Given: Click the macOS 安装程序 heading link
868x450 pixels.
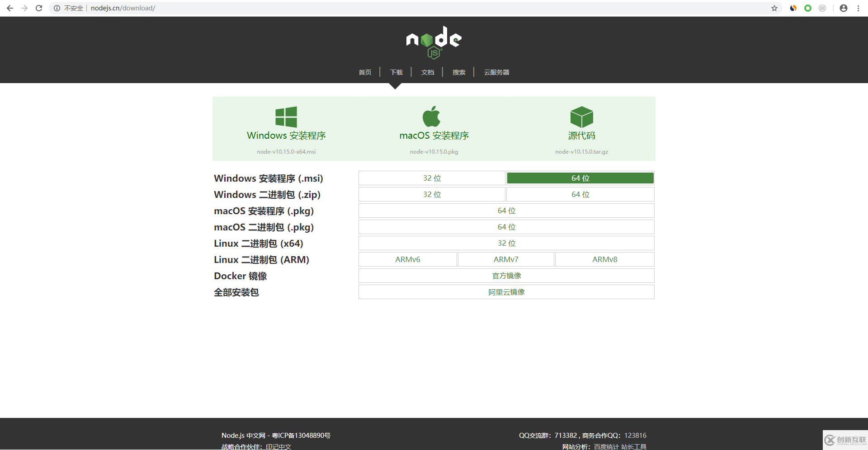Looking at the screenshot, I should [434, 136].
